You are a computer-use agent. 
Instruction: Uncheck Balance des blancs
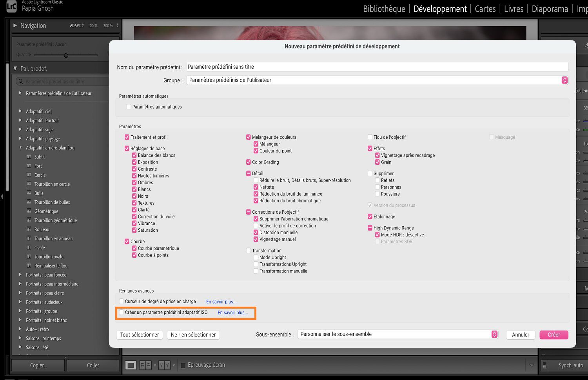tap(134, 155)
